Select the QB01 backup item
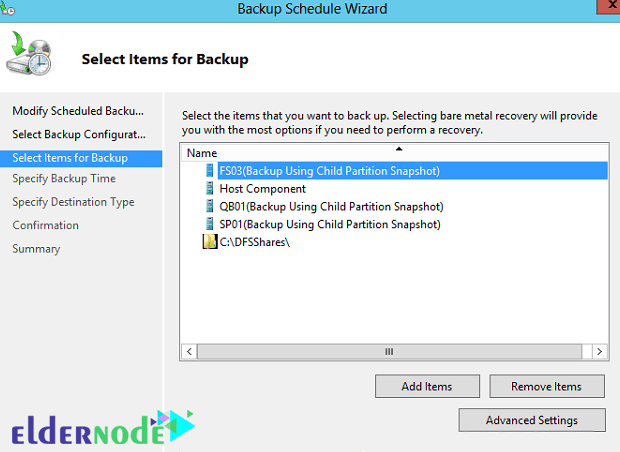Image resolution: width=620 pixels, height=452 pixels. tap(331, 206)
